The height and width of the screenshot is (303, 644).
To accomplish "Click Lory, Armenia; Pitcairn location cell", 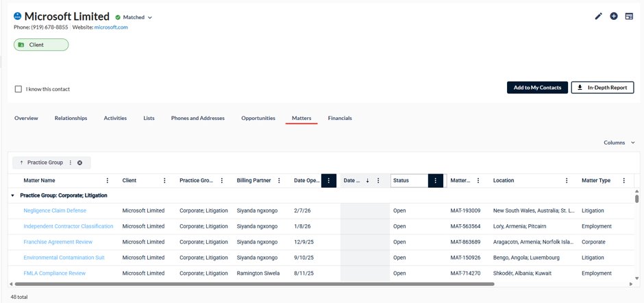I will pos(519,226).
